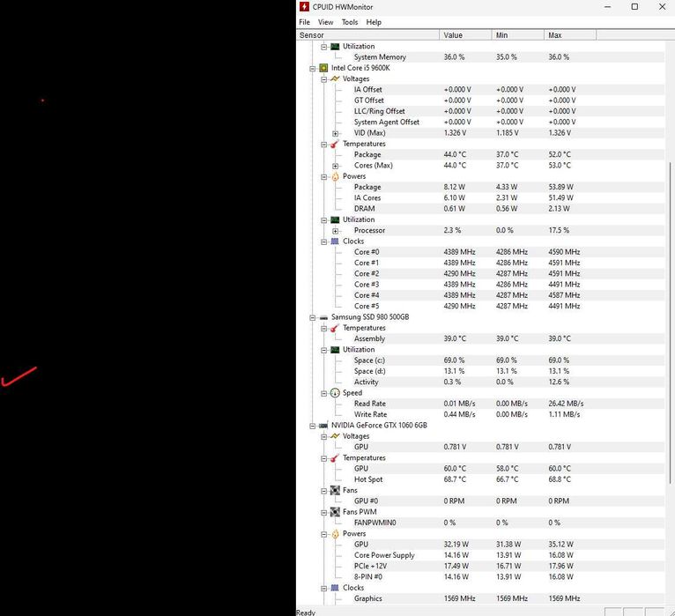675x616 pixels.
Task: Click the HWMonitor lightning app icon
Action: coord(304,6)
